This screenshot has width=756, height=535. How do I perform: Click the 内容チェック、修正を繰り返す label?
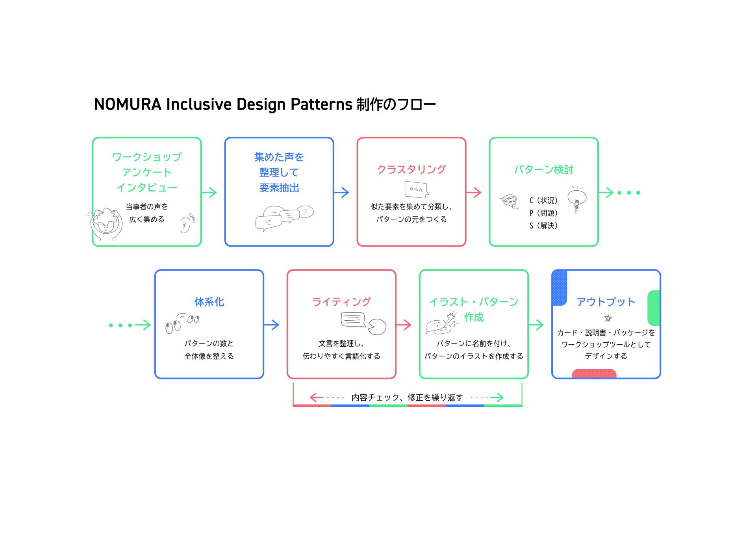pyautogui.click(x=407, y=398)
